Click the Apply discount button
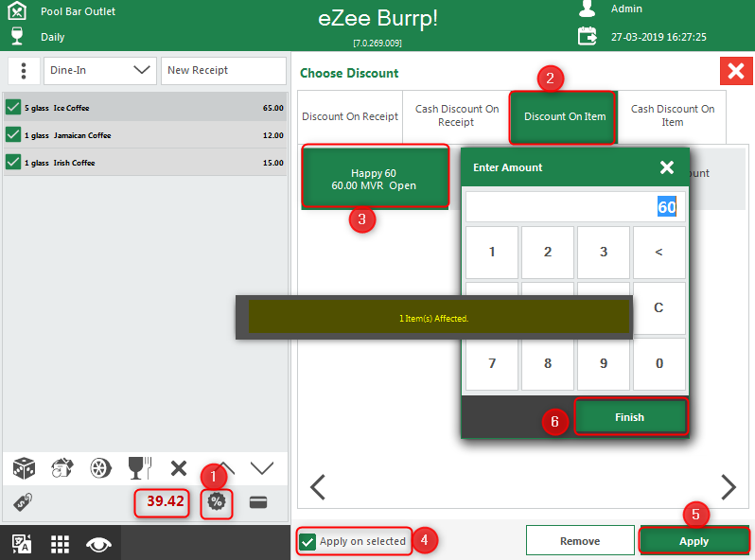This screenshot has width=755, height=560. (694, 541)
